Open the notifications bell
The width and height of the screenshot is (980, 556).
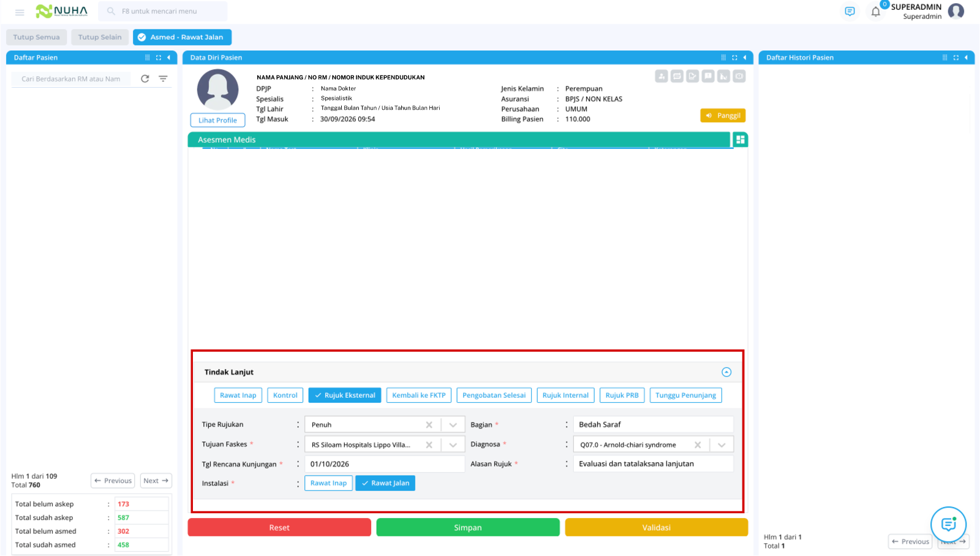click(x=876, y=12)
